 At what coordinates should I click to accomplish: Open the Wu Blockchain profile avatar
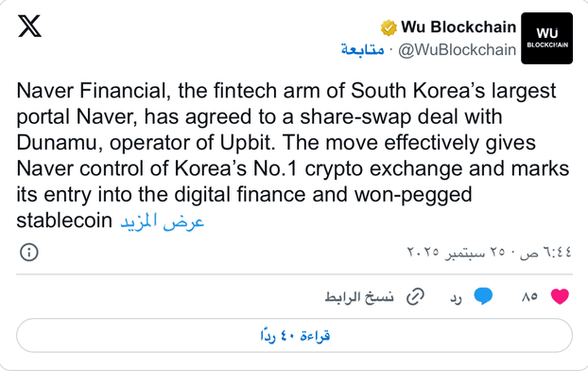click(x=546, y=38)
